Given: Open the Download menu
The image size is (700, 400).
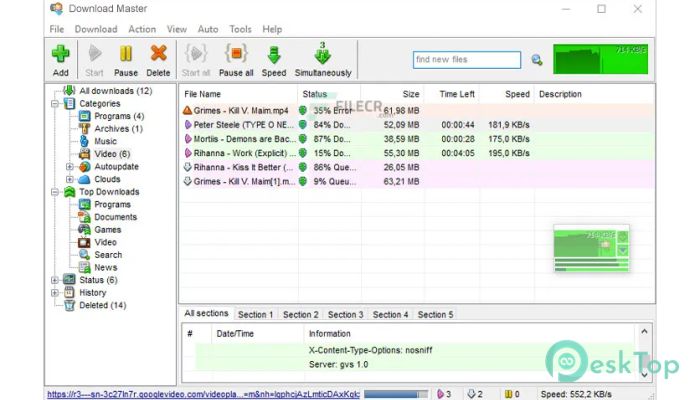Looking at the screenshot, I should [96, 29].
